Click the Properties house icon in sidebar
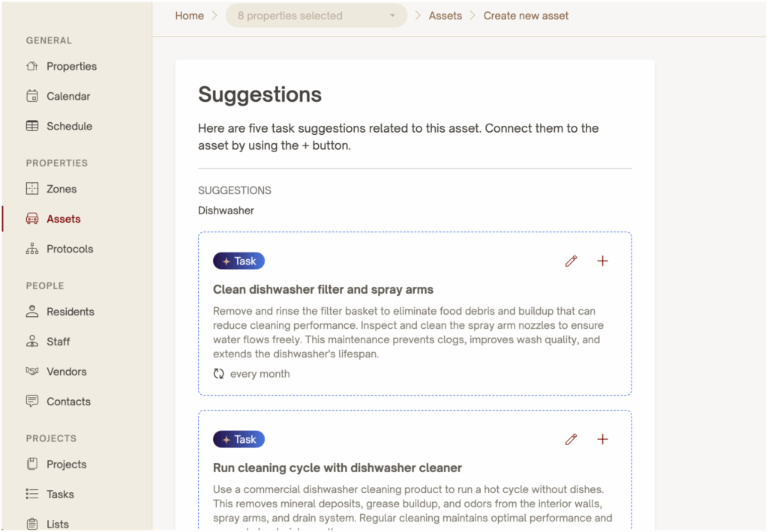Screen dimensions: 768x532 tap(32, 66)
